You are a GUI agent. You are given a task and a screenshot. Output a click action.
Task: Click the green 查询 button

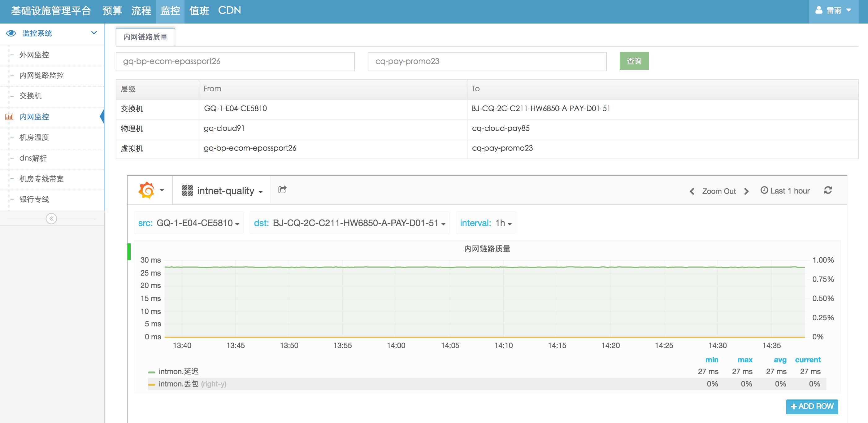point(634,61)
